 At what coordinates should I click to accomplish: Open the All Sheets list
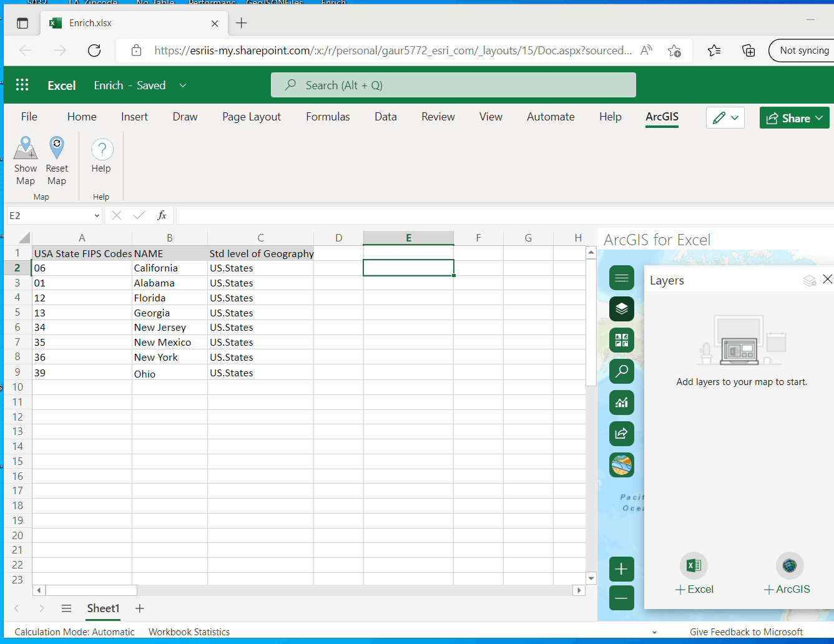[66, 608]
